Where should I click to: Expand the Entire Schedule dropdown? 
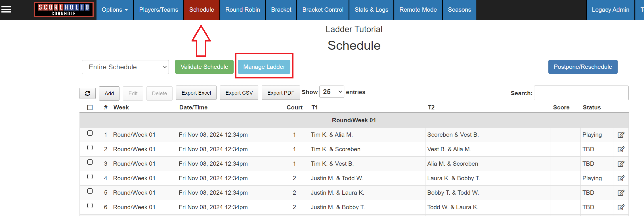pos(125,67)
